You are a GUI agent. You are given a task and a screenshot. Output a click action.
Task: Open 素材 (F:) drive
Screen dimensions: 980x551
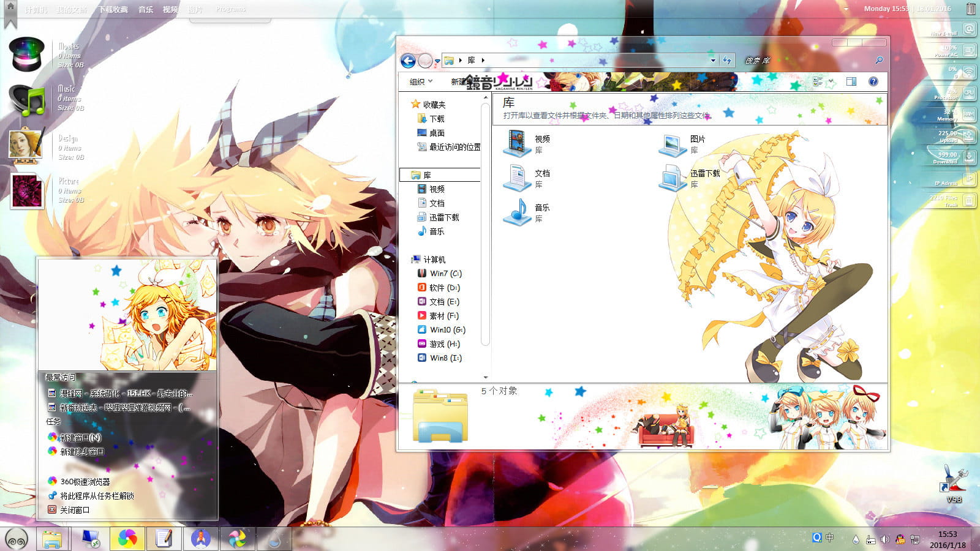pyautogui.click(x=438, y=316)
